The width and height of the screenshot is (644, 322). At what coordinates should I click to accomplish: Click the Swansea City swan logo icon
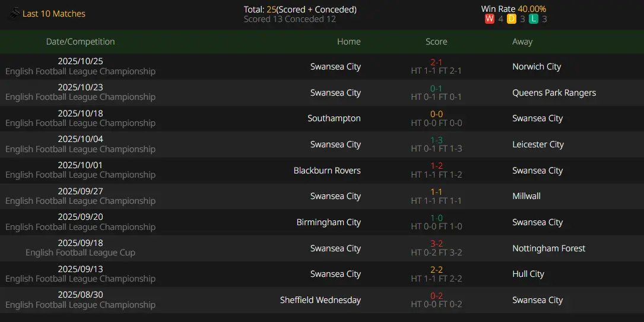[x=14, y=14]
